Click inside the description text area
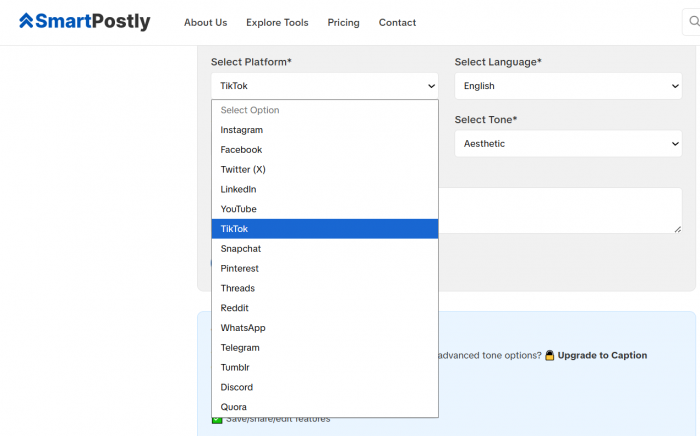The width and height of the screenshot is (700, 436). click(560, 210)
